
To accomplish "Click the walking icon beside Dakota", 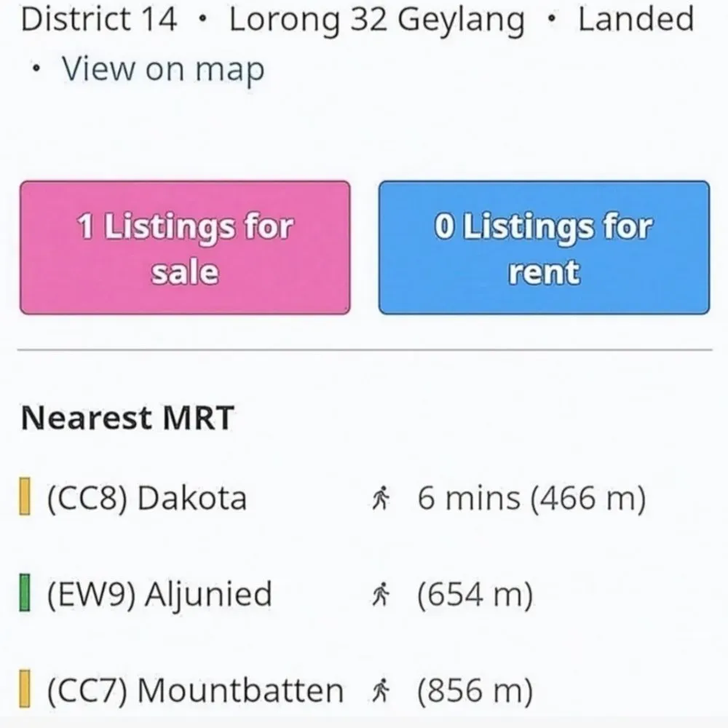I will 381,498.
